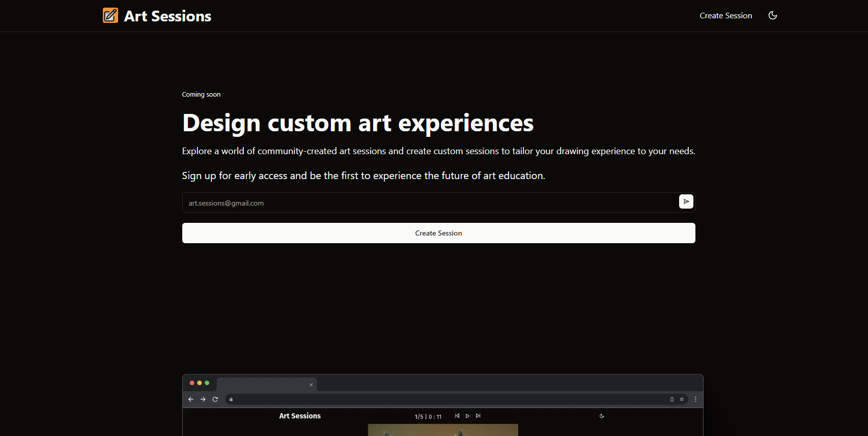868x436 pixels.
Task: Skip to next image in preview player
Action: coord(478,416)
